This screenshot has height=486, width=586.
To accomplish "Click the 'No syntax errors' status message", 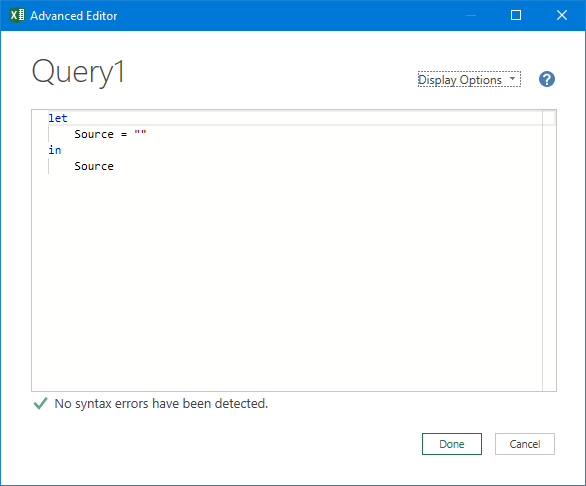I will [161, 403].
